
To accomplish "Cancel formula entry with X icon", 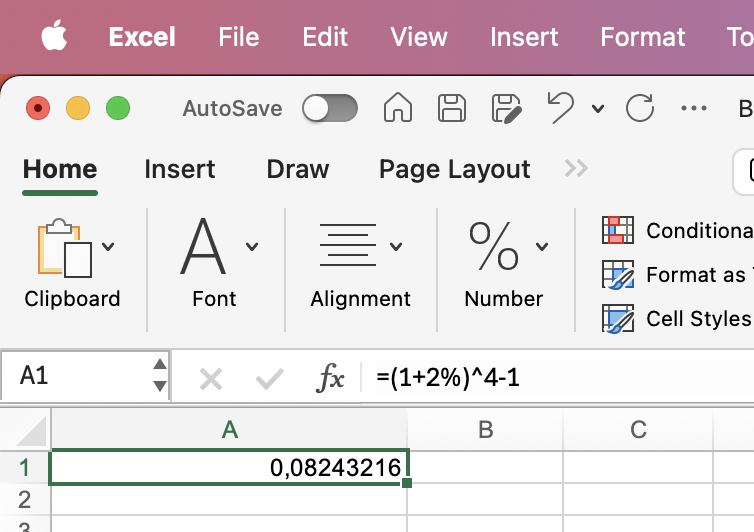I will 211,379.
